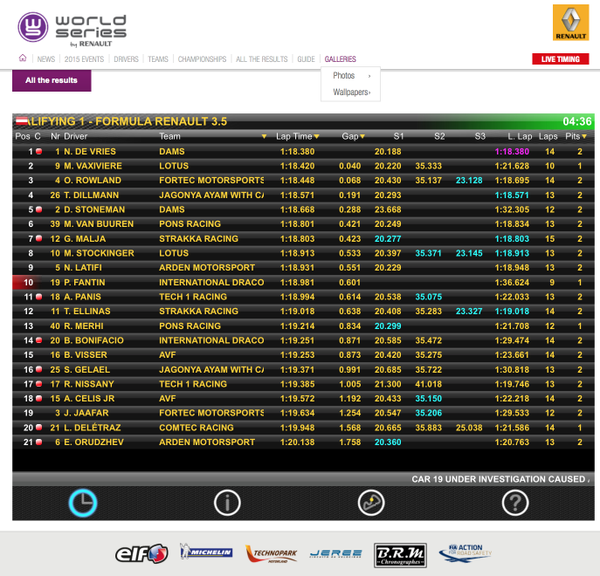Open the World Series by Renault logo
The width and height of the screenshot is (600, 576).
click(72, 29)
